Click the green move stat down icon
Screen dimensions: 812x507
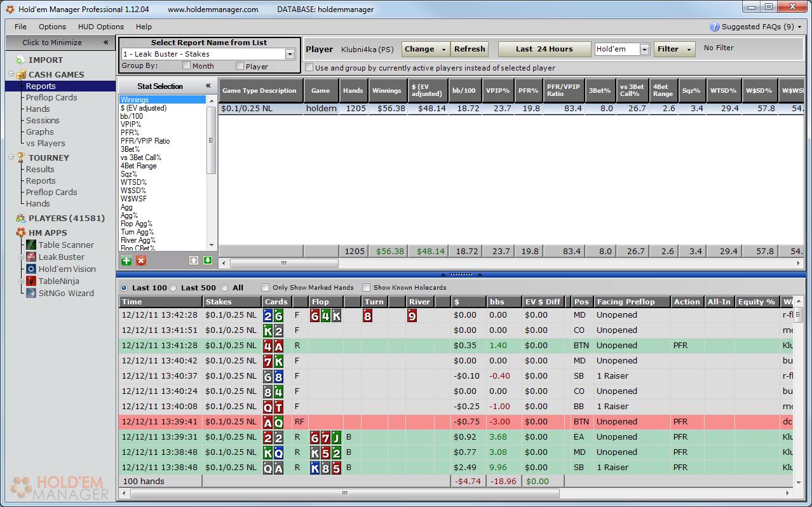(207, 260)
